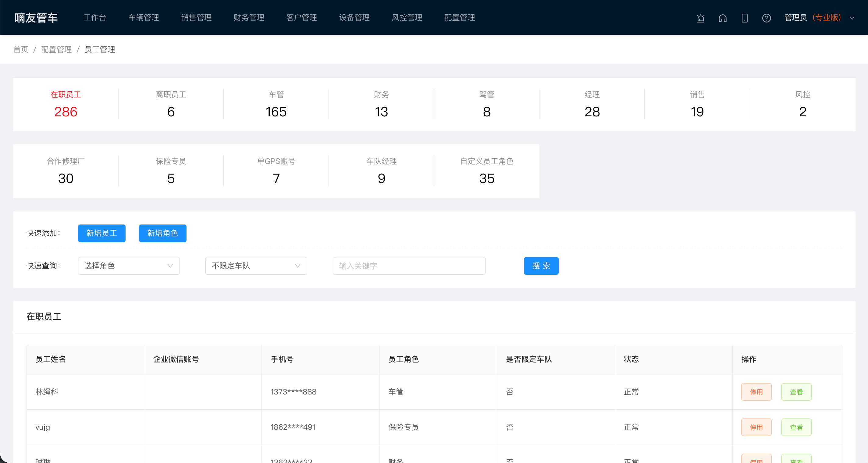Open the 选择角色 role dropdown
The image size is (868, 463).
point(129,266)
